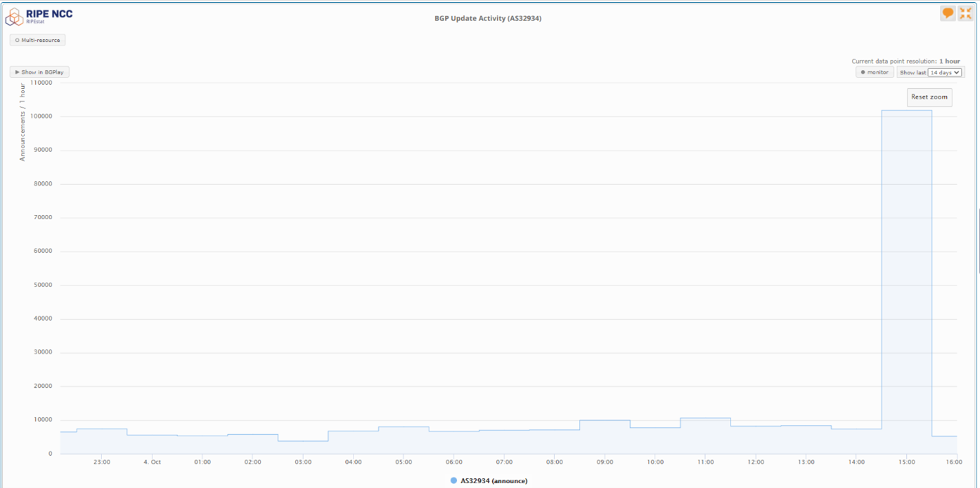Collapse the widget with the orange arrows icon
The height and width of the screenshot is (488, 980).
click(965, 13)
